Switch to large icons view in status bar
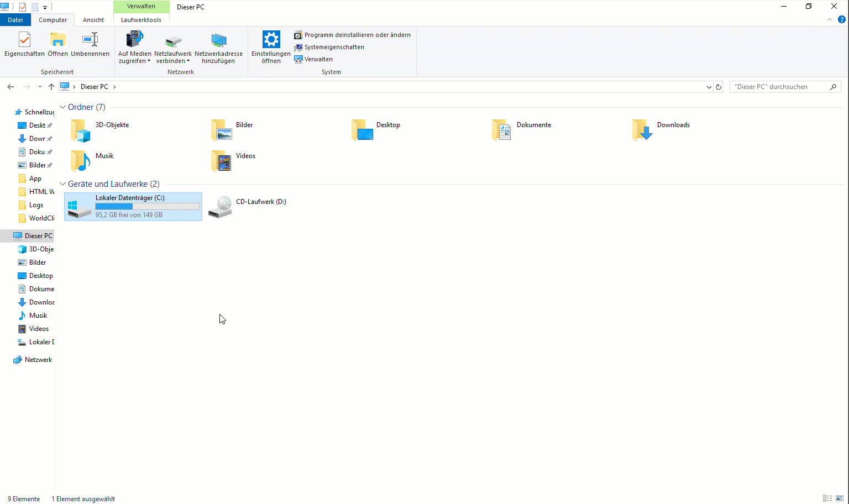 (840, 498)
